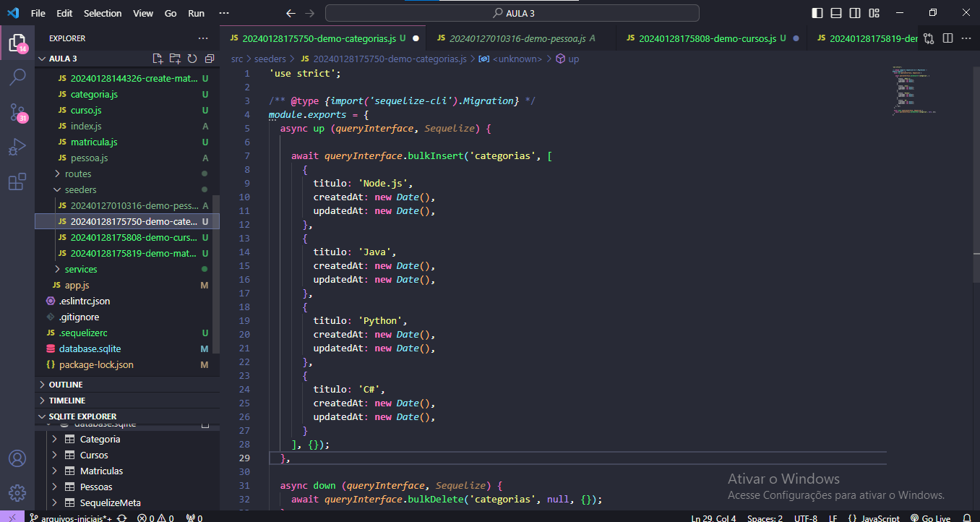Go forward using the navigation arrow
The width and height of the screenshot is (980, 522).
(310, 13)
